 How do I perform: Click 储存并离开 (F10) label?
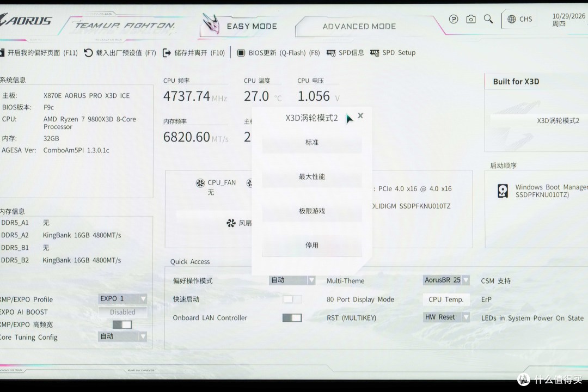point(199,53)
